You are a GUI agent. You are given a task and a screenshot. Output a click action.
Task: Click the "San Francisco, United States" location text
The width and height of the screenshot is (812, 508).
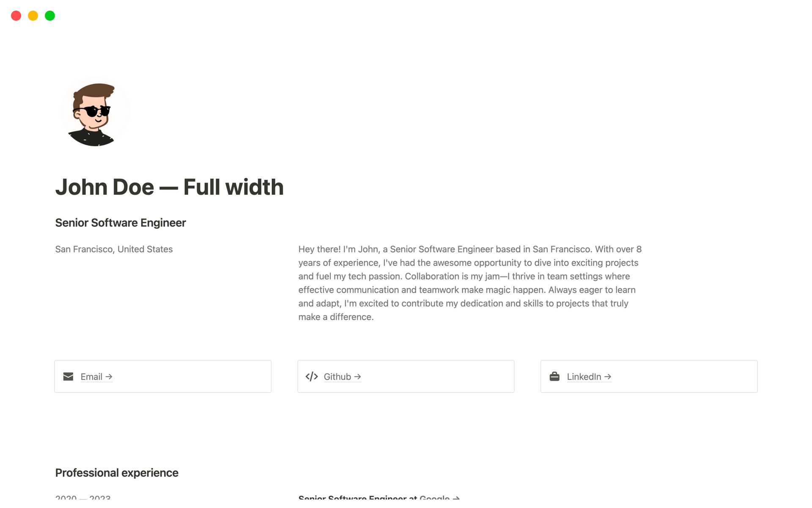coord(114,249)
